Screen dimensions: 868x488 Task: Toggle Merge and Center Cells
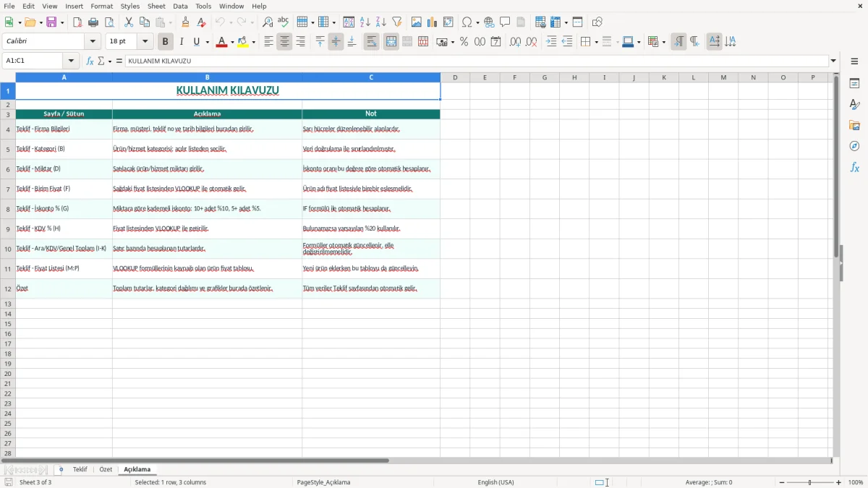click(391, 42)
